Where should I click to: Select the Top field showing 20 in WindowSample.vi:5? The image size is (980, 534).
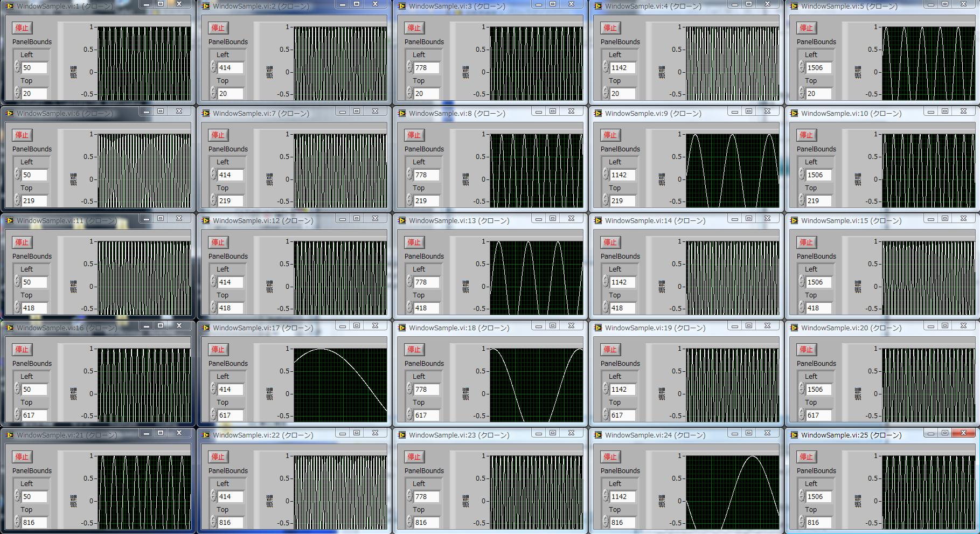(x=819, y=93)
